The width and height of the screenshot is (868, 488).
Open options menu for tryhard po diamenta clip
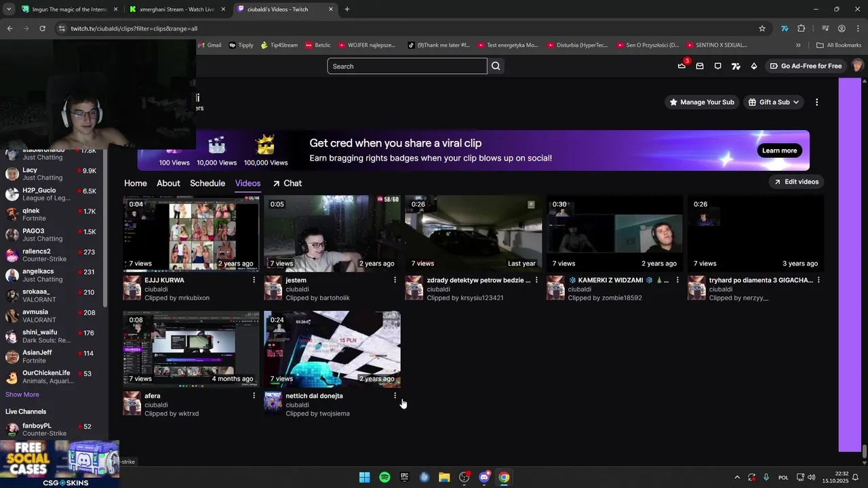818,280
